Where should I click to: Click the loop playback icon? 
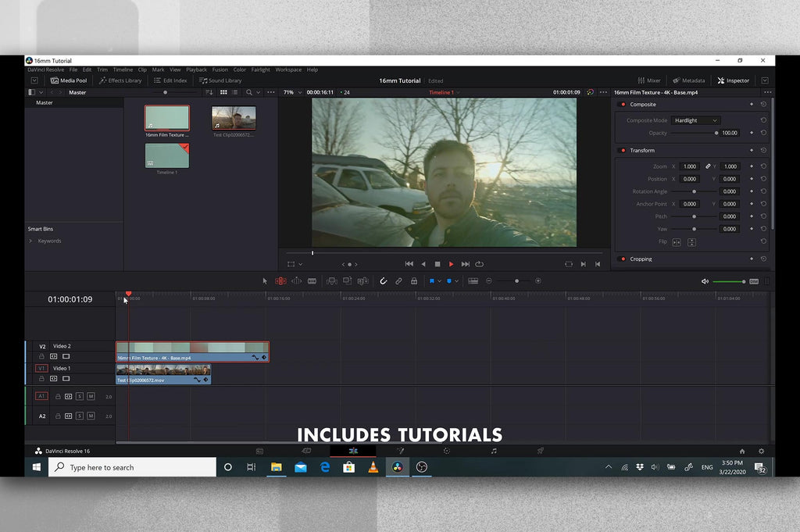click(480, 264)
